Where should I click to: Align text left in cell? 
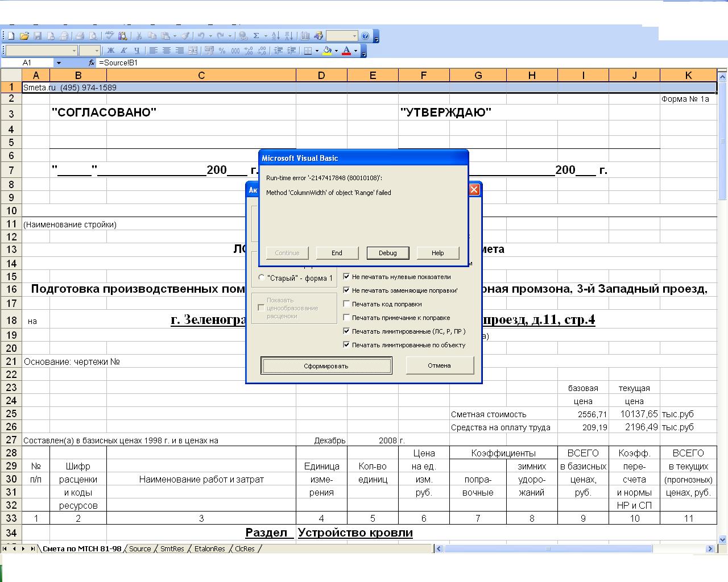[x=154, y=51]
